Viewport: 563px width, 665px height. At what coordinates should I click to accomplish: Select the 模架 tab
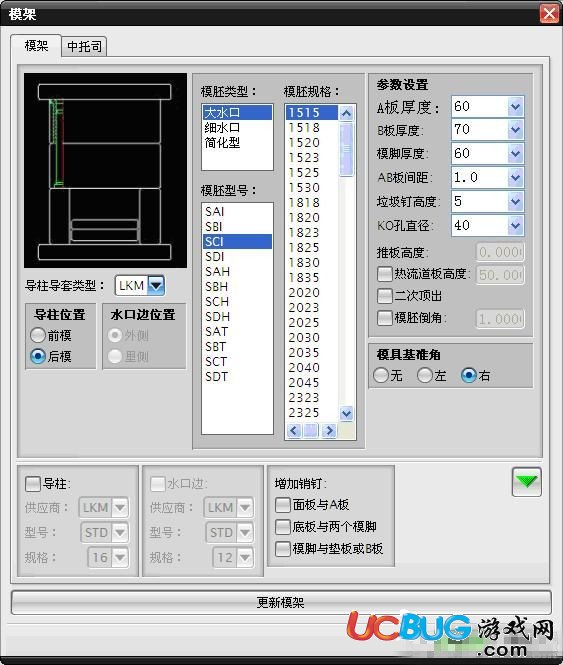pos(36,45)
